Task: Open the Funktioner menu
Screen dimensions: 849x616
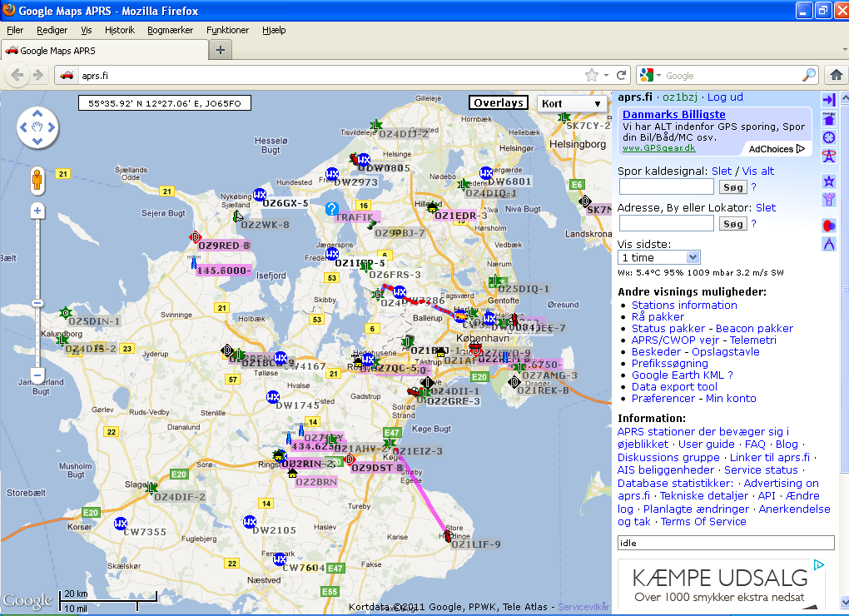Action: (227, 30)
